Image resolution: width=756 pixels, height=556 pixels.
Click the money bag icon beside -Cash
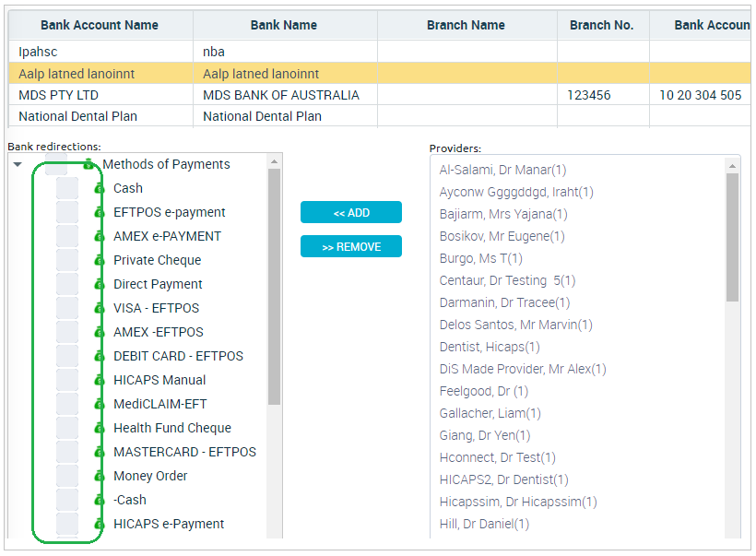click(100, 500)
